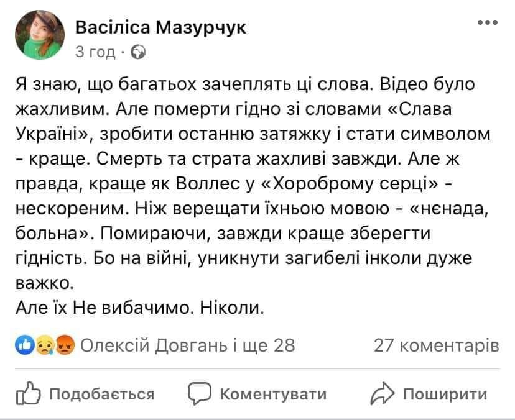Expand the '27 коментарів' comments list

click(436, 345)
